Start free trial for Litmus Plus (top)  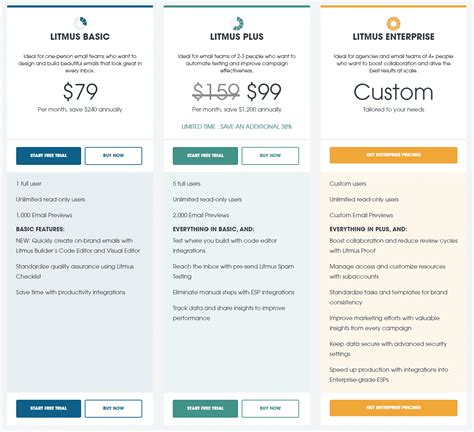click(205, 156)
